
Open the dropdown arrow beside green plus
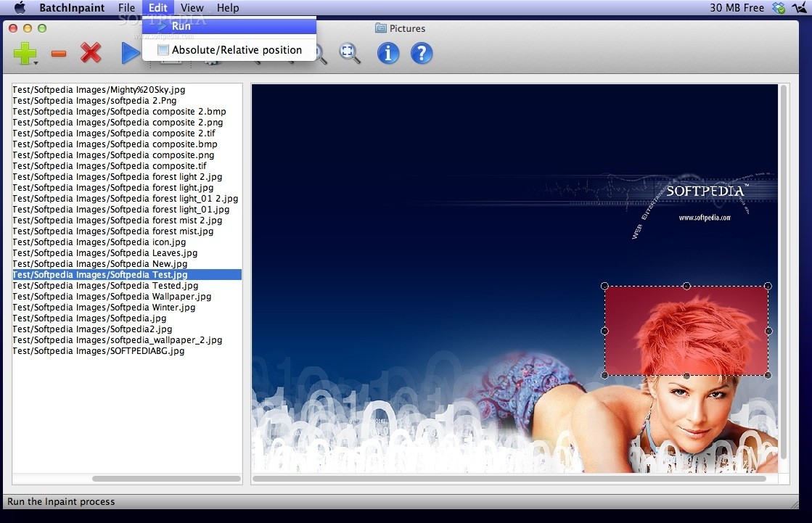tap(36, 64)
